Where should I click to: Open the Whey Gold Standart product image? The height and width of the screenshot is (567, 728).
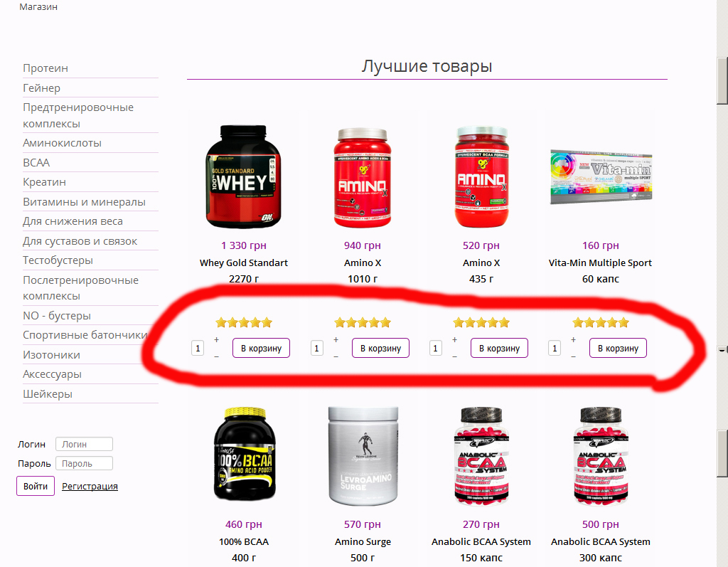coord(243,176)
